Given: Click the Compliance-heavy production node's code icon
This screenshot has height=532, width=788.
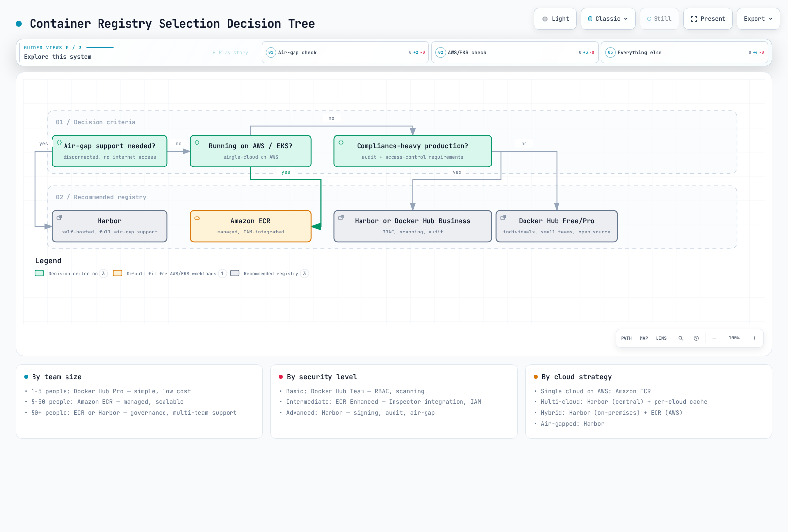Looking at the screenshot, I should point(341,142).
